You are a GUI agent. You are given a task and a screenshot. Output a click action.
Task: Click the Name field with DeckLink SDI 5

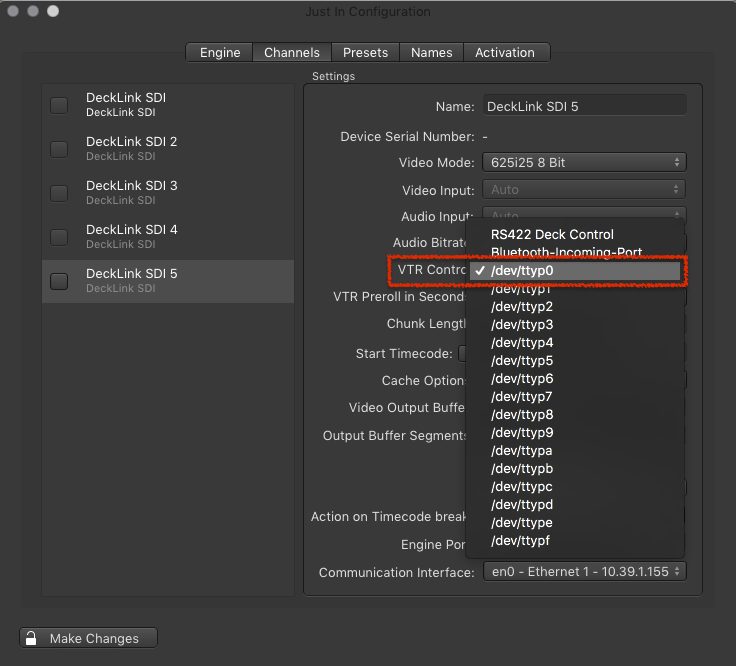coord(584,107)
